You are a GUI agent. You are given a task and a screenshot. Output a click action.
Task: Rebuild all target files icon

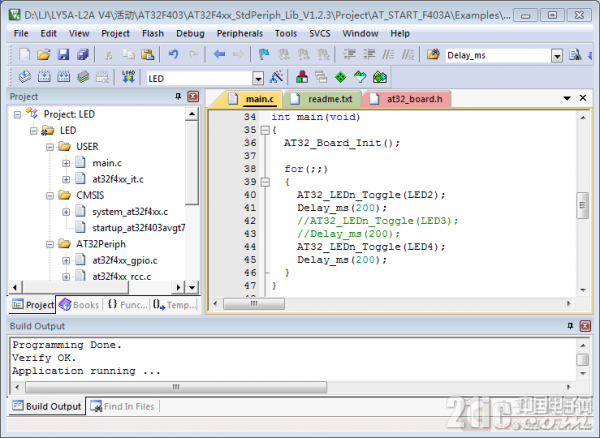(64, 77)
